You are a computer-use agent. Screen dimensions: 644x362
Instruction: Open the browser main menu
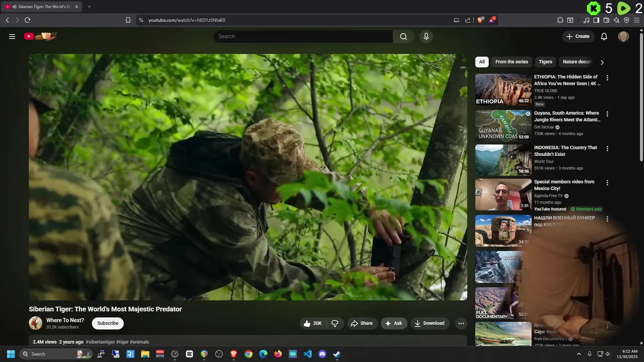click(x=636, y=20)
